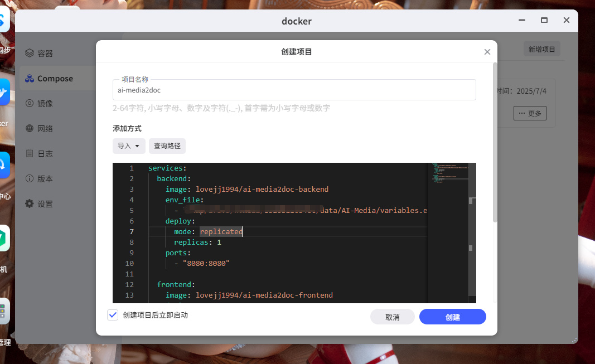Click the green hexagon desktop icon at left
The height and width of the screenshot is (364, 595).
[4, 238]
